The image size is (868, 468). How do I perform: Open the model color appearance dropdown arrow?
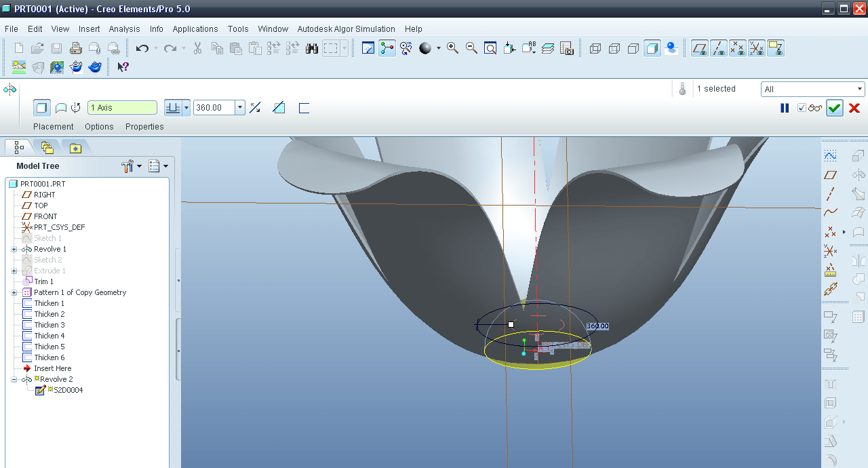pyautogui.click(x=438, y=48)
